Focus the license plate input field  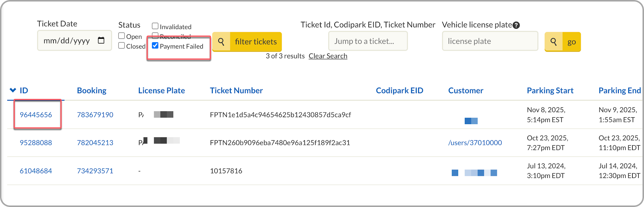[x=490, y=41]
